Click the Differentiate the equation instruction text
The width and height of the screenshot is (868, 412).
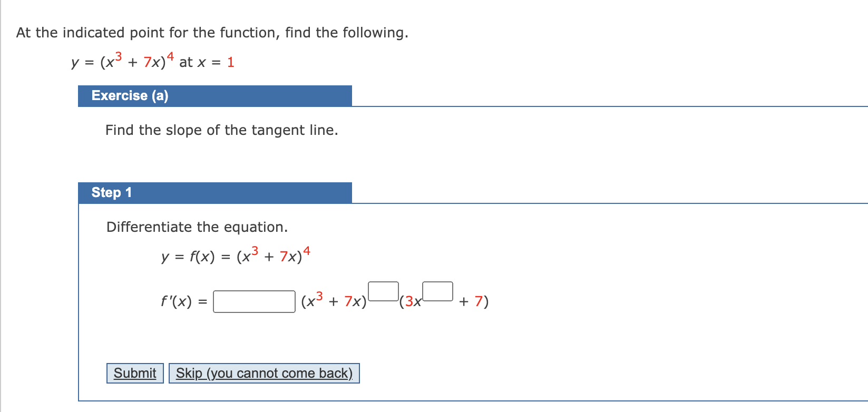[x=197, y=227]
